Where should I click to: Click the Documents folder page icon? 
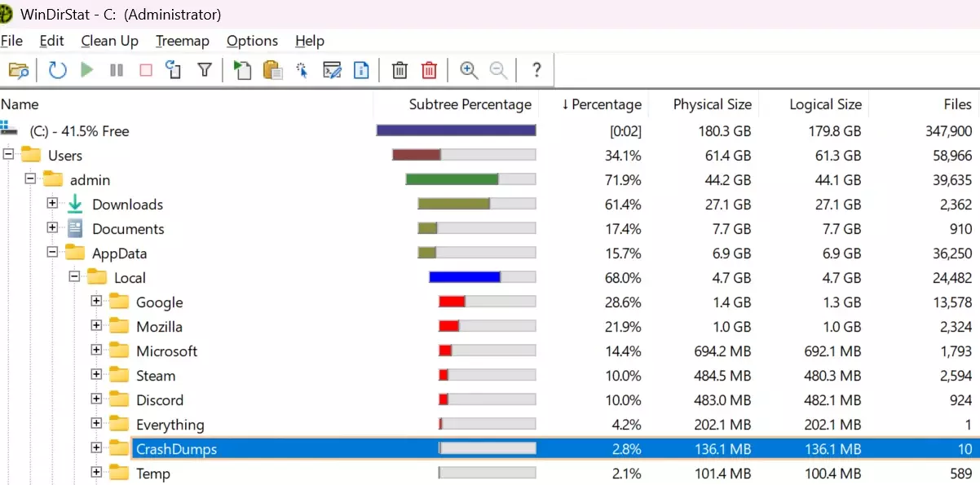[x=75, y=228]
